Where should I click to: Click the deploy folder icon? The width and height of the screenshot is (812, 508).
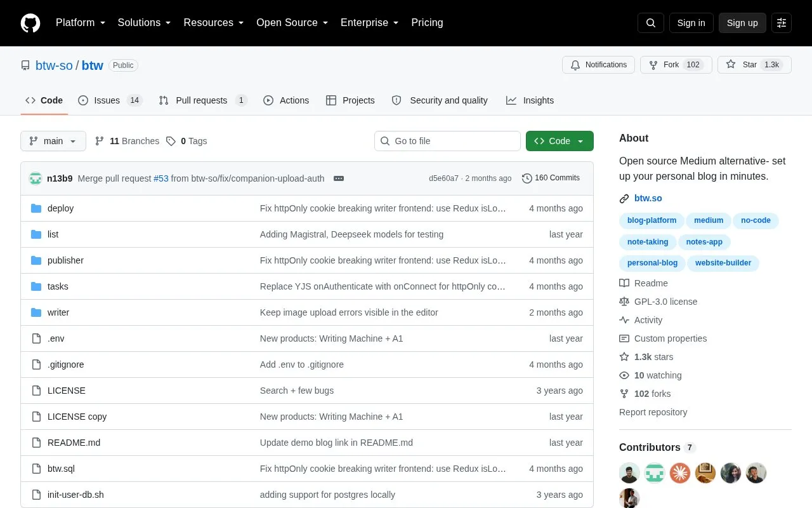click(36, 208)
